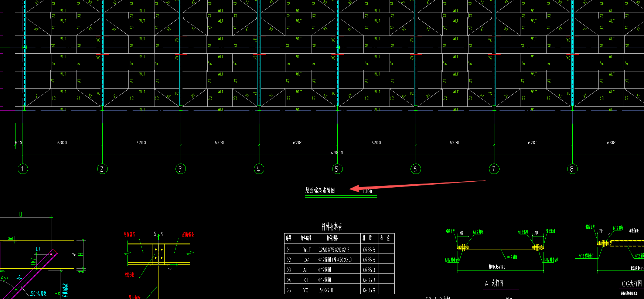Screen dimensions: 644x299
Task: Click the green B dimension label
Action: point(21,214)
